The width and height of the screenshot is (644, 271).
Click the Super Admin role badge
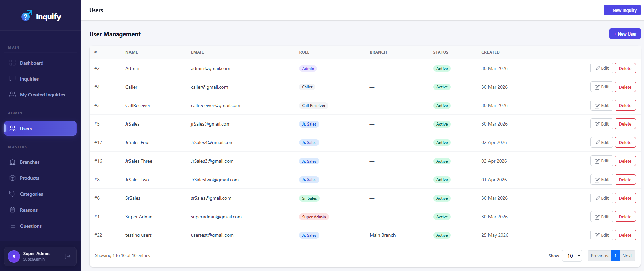pos(314,217)
